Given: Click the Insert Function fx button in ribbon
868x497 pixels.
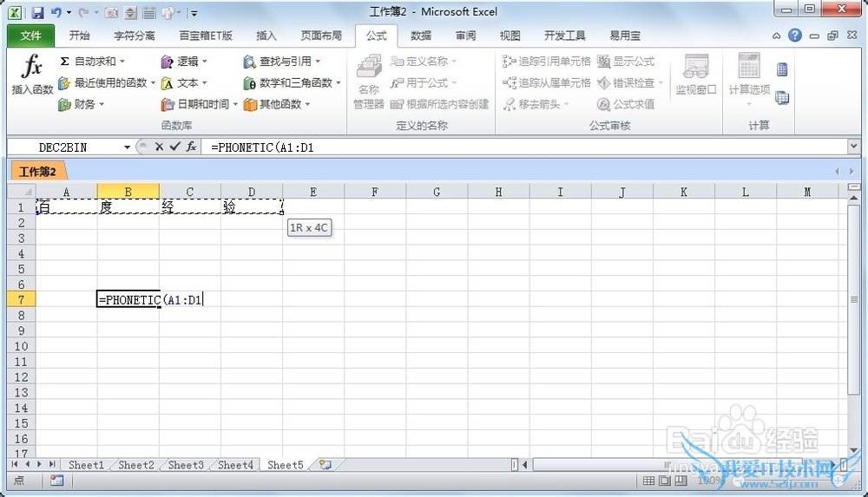Looking at the screenshot, I should click(32, 75).
